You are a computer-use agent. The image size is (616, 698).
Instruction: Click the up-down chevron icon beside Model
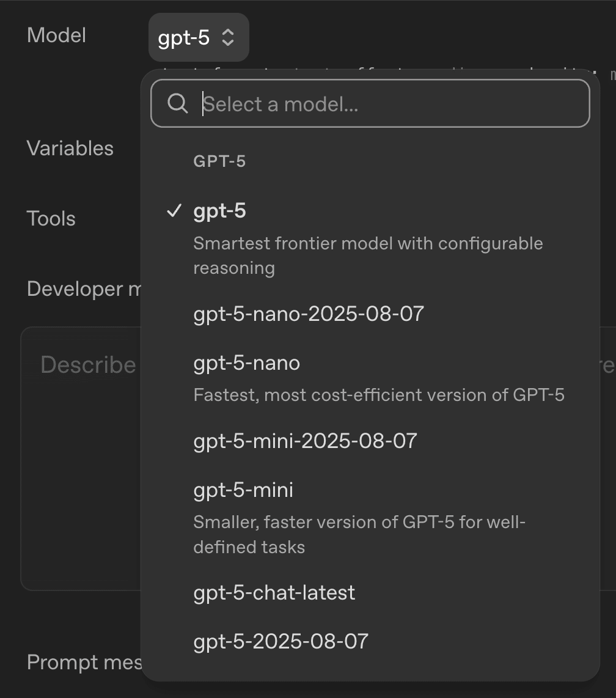click(x=227, y=38)
